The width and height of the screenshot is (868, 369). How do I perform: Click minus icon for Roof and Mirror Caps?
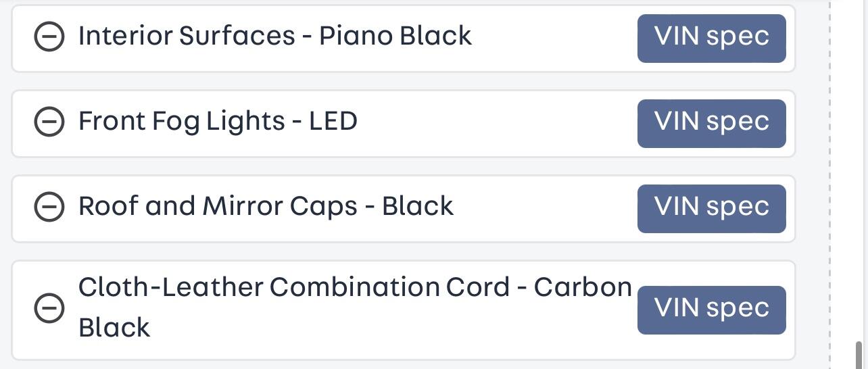click(x=49, y=207)
